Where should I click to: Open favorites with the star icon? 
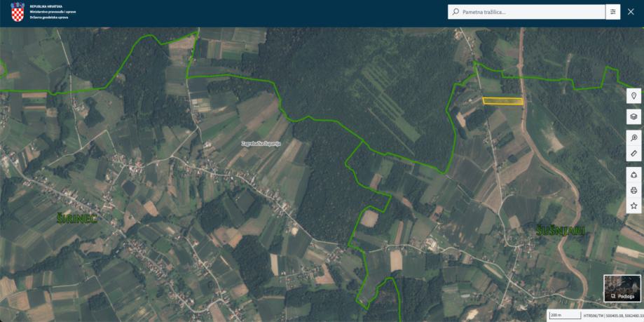[x=633, y=206]
